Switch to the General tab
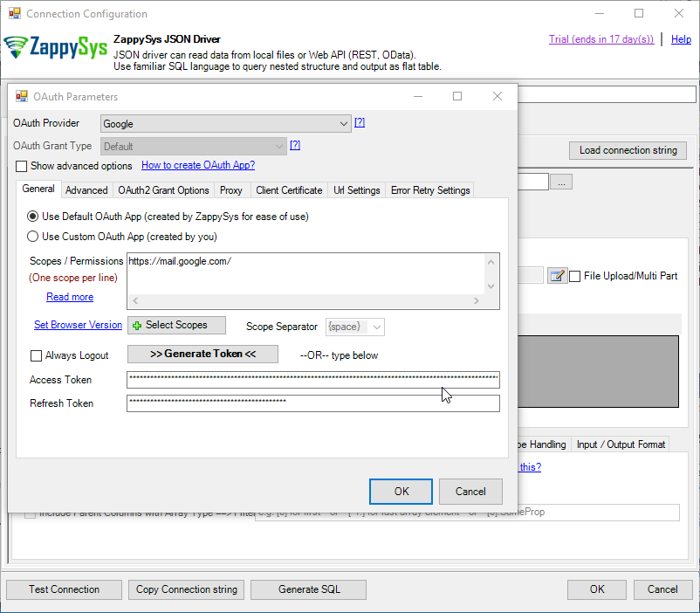700x613 pixels. (38, 189)
